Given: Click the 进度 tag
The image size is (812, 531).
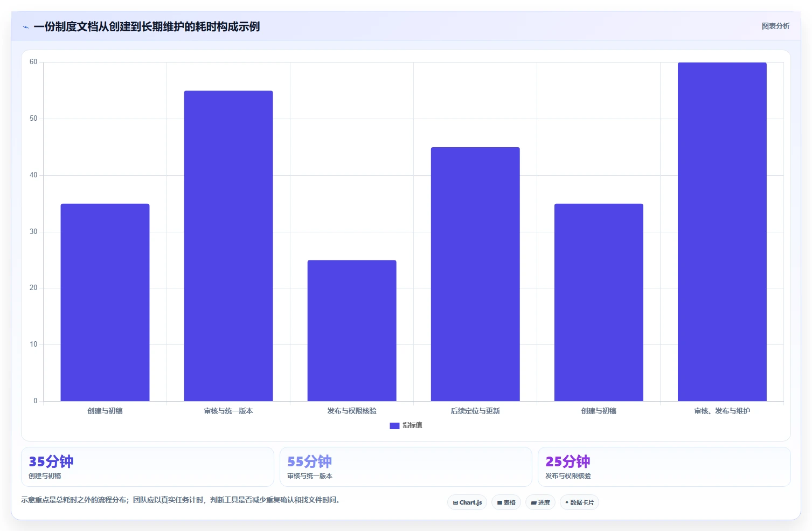Looking at the screenshot, I should coord(540,502).
